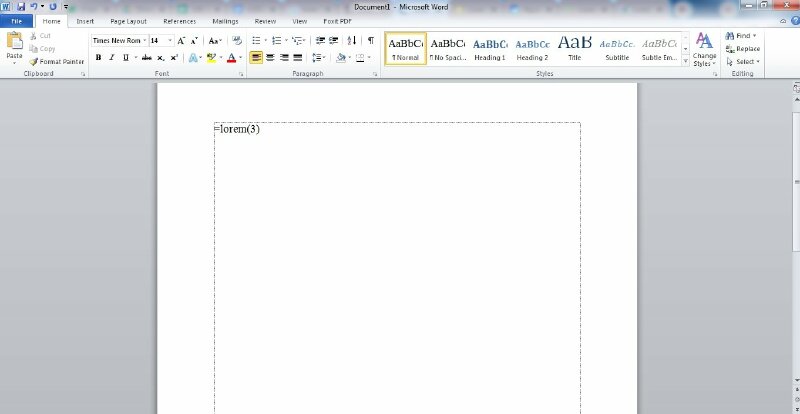Click the Undo arrow icon
This screenshot has width=800, height=414.
(34, 7)
